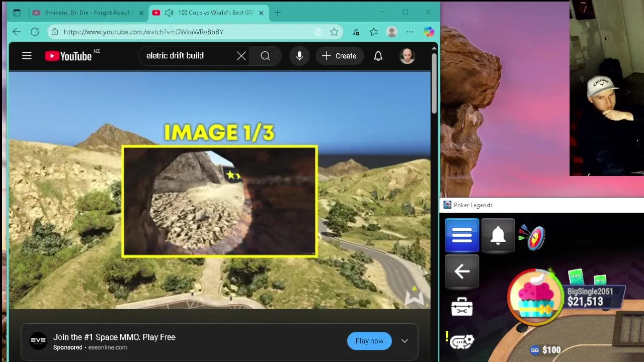Select the '100 Cops vs World's Best' tab
The height and width of the screenshot is (362, 644).
tap(209, 13)
